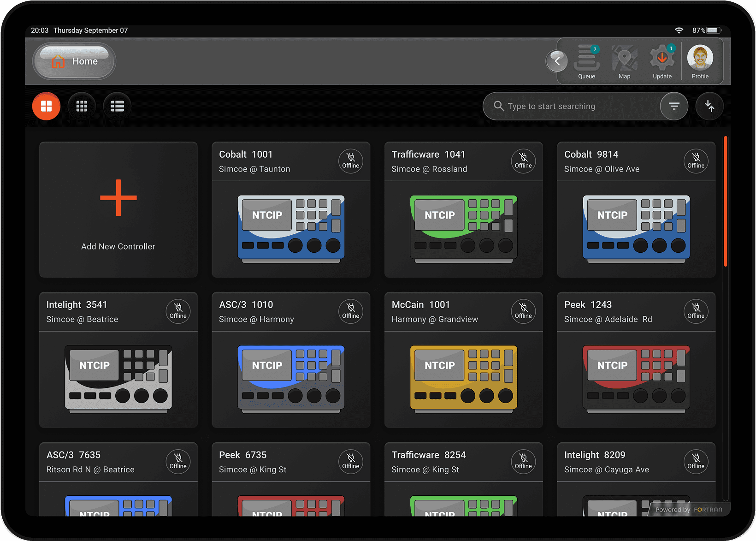
Task: Click Offline status icon on Trafficware 1041
Action: pyautogui.click(x=523, y=161)
